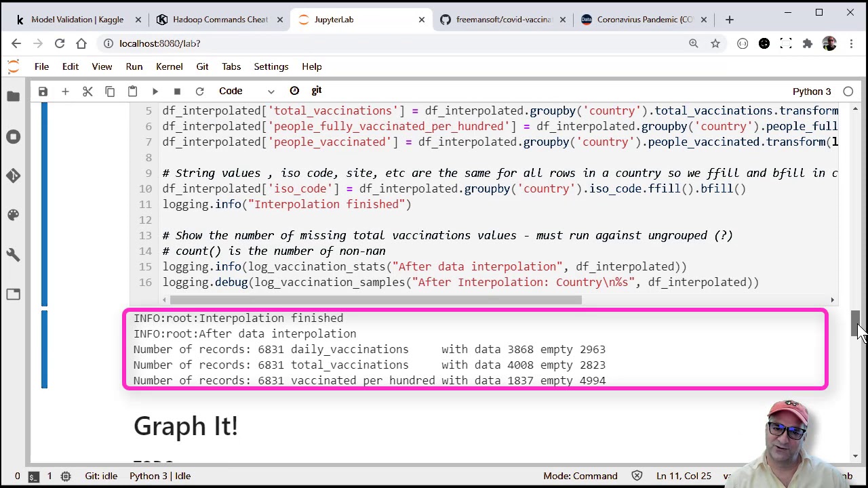Open the Kernel menu
The height and width of the screenshot is (488, 868).
point(169,66)
